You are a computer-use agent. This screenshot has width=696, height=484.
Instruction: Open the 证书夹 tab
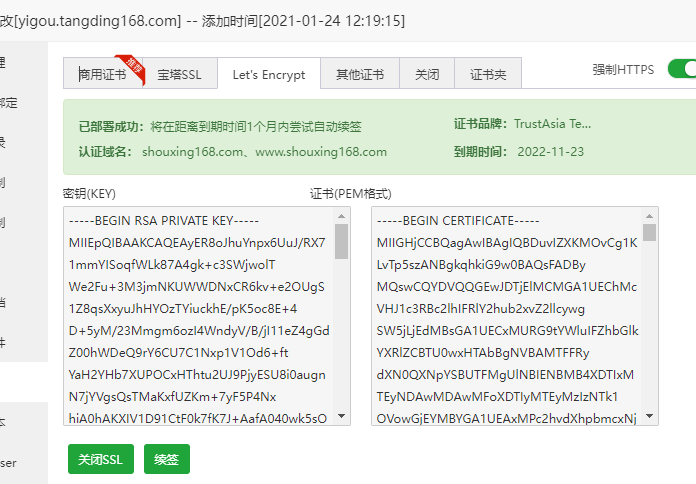pos(488,75)
